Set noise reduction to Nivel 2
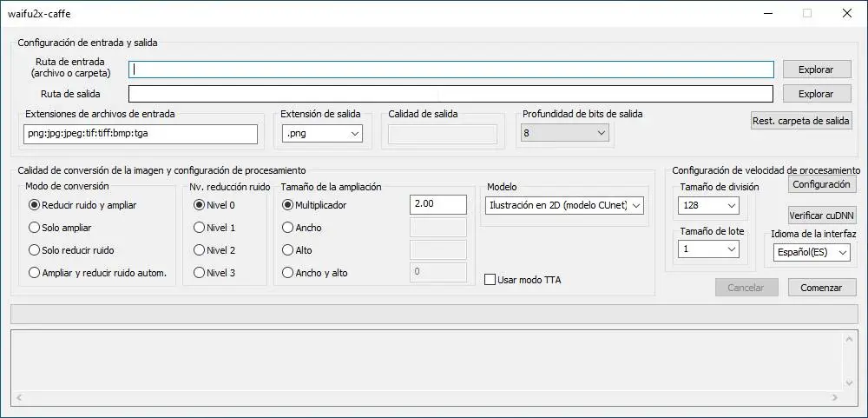 (214, 250)
